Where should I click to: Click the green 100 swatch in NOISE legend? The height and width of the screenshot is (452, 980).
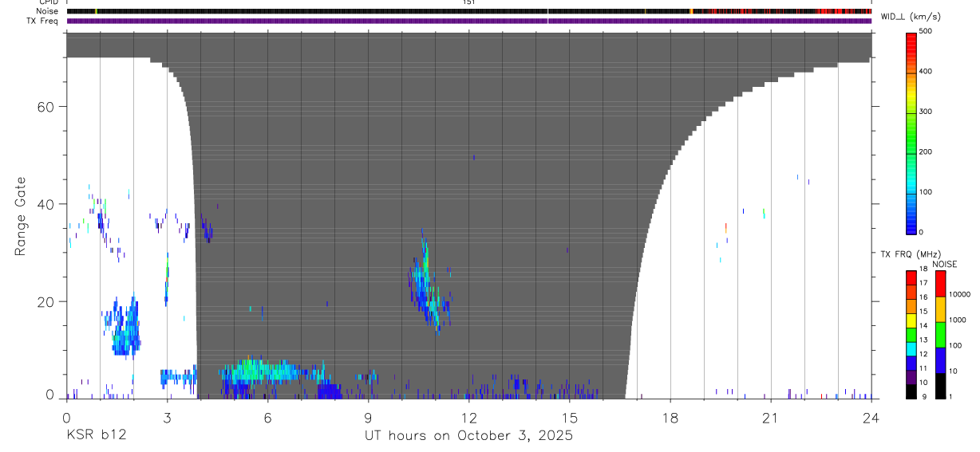pos(940,335)
